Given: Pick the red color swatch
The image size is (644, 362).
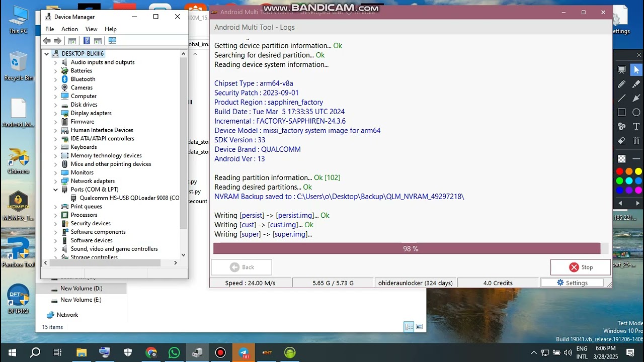Looking at the screenshot, I should (620, 171).
